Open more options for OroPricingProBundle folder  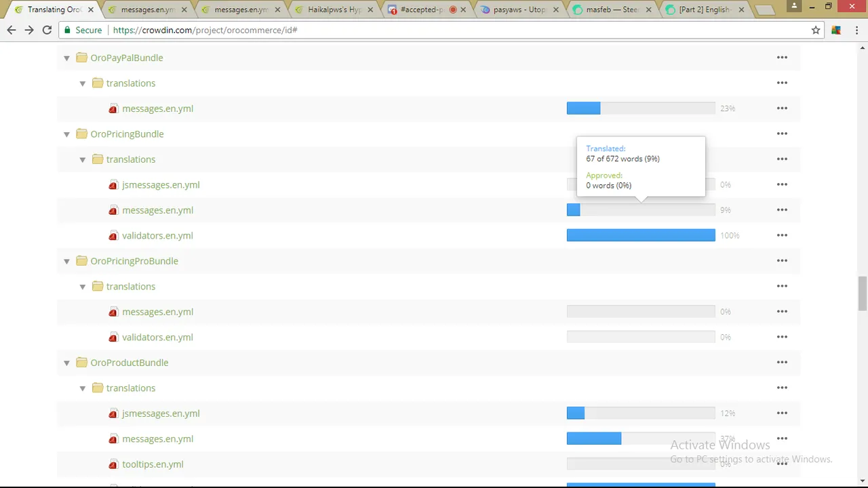[782, 261]
